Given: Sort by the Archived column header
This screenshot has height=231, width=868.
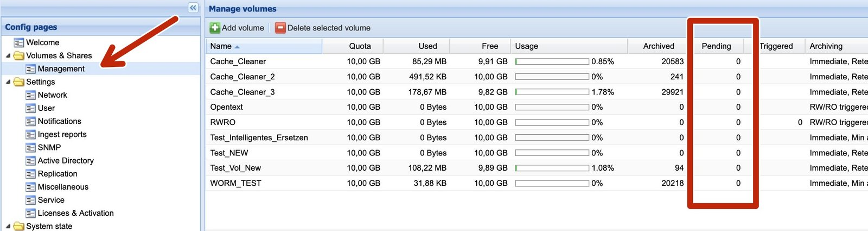Looking at the screenshot, I should (x=658, y=46).
